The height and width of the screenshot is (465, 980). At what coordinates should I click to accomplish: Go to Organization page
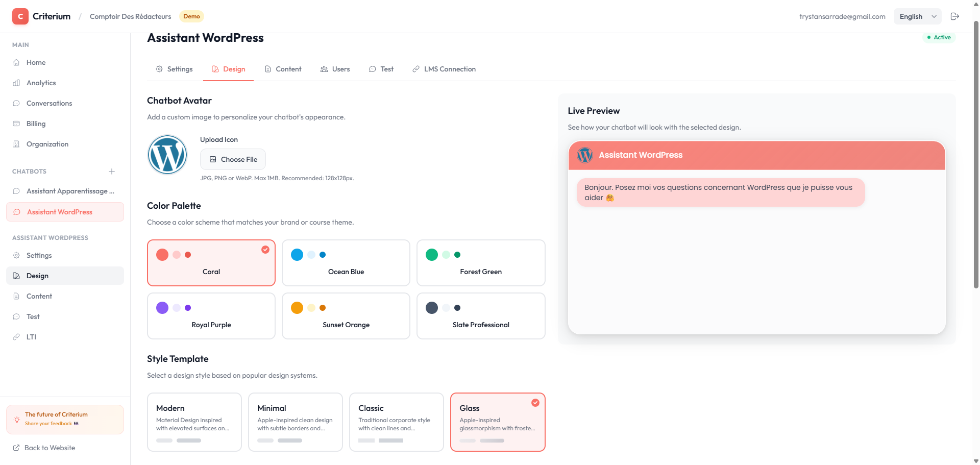pyautogui.click(x=47, y=144)
